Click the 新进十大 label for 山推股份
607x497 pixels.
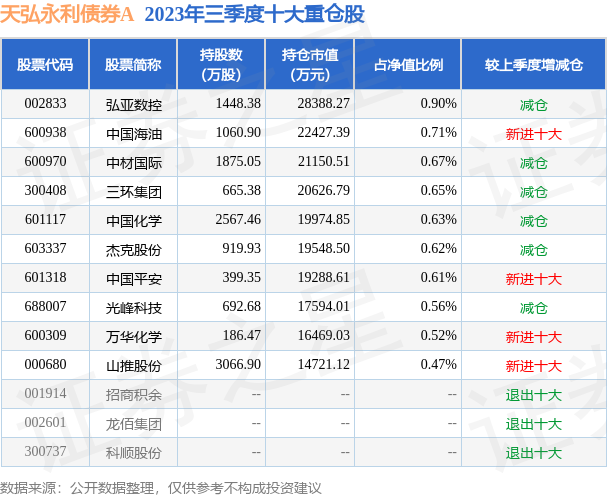click(533, 366)
